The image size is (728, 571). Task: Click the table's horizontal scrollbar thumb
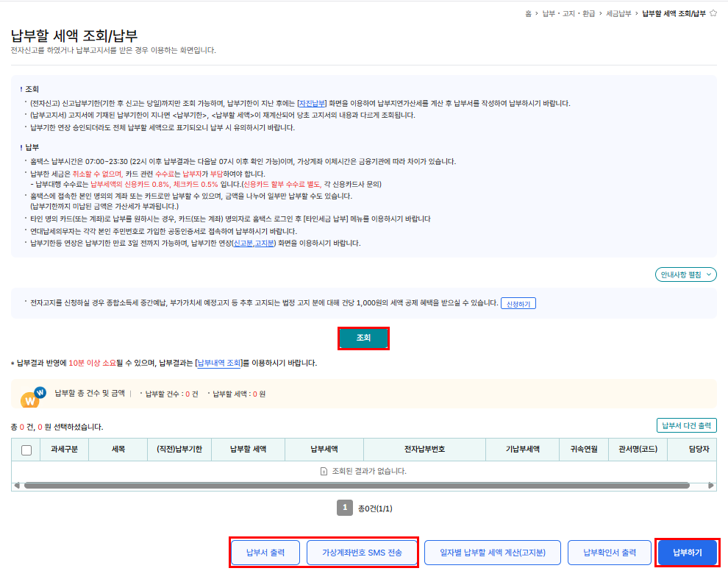357,486
